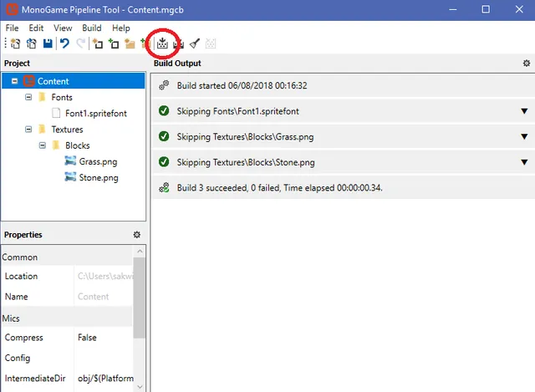Click the Name property value Content
The width and height of the screenshot is (535, 392).
(104, 297)
